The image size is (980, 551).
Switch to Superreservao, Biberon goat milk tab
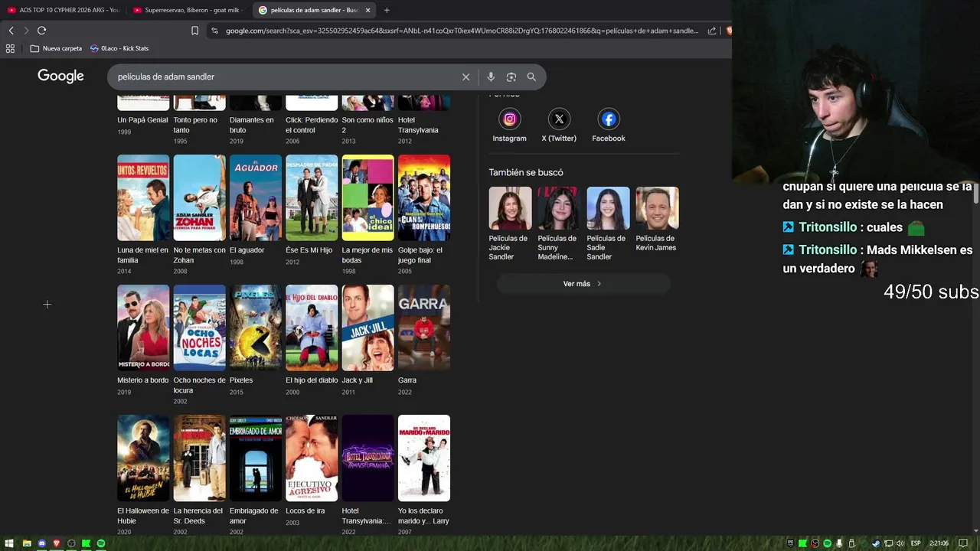[x=188, y=10]
